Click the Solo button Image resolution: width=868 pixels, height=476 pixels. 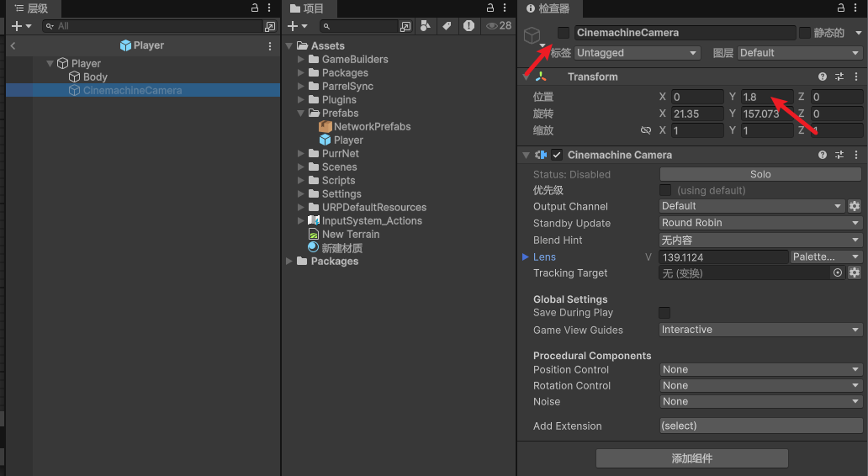pyautogui.click(x=760, y=174)
